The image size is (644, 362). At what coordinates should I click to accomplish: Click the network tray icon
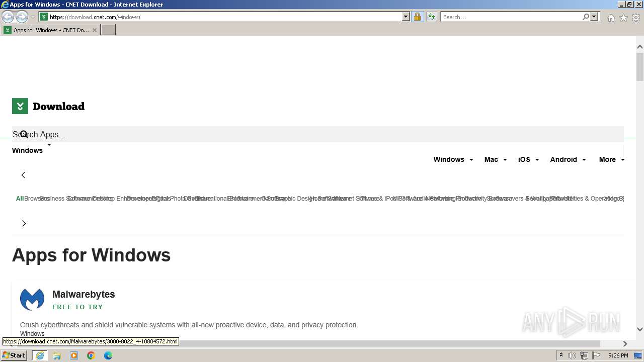point(584,355)
